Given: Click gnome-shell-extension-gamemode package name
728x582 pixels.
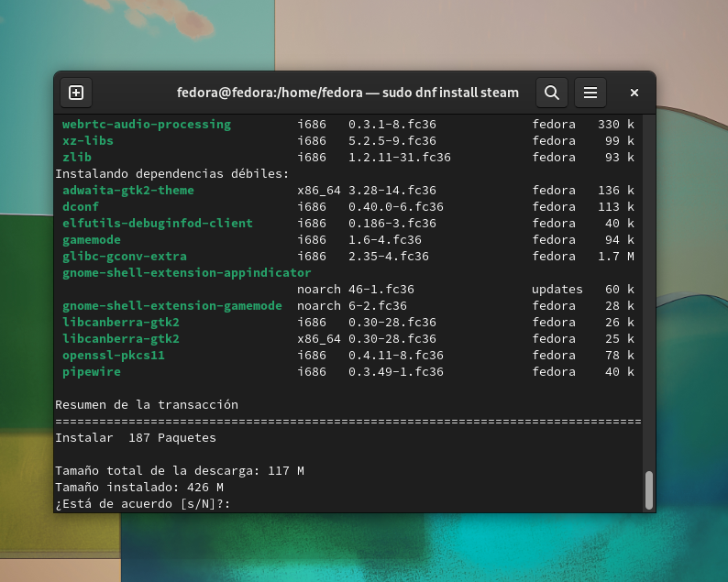Looking at the screenshot, I should tap(172, 306).
